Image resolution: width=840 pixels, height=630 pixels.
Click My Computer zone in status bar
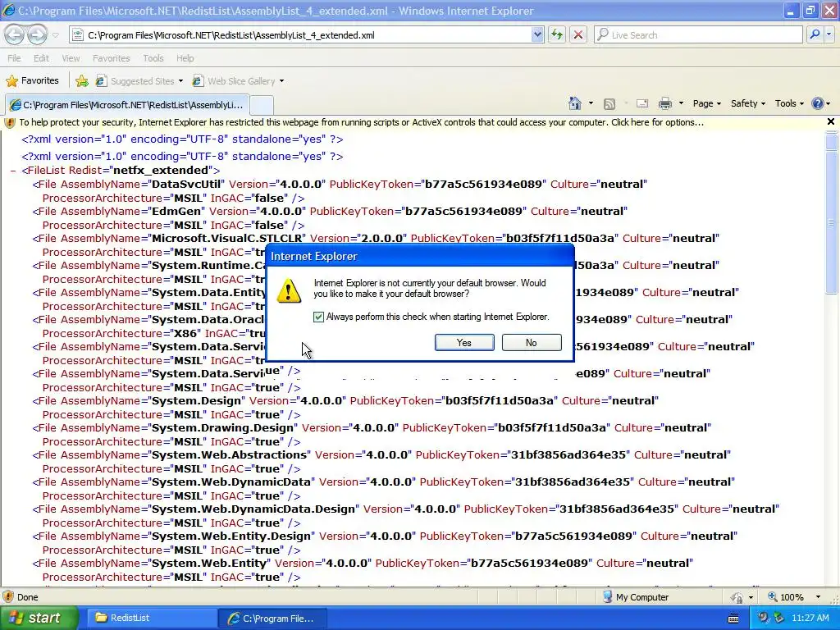coord(636,597)
